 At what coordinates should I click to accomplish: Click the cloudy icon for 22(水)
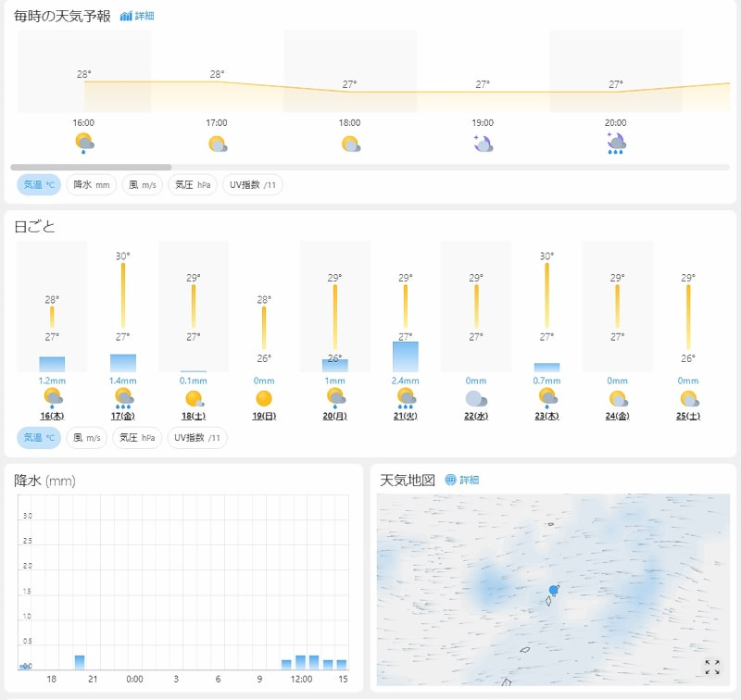tap(475, 398)
